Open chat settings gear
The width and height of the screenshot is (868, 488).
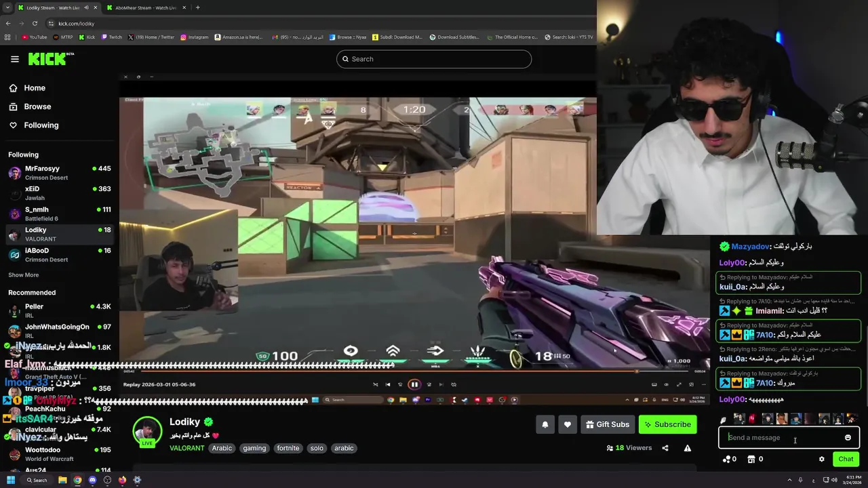[822, 459]
